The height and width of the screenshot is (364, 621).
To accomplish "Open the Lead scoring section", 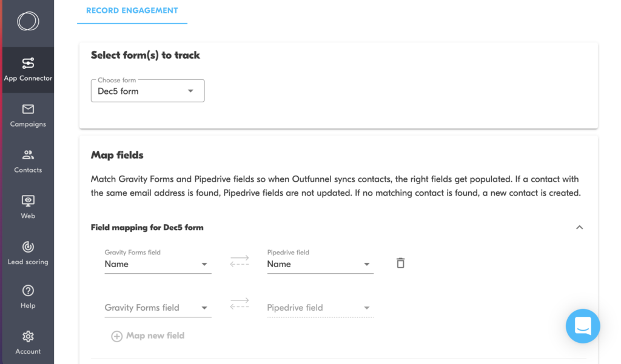I will click(28, 253).
